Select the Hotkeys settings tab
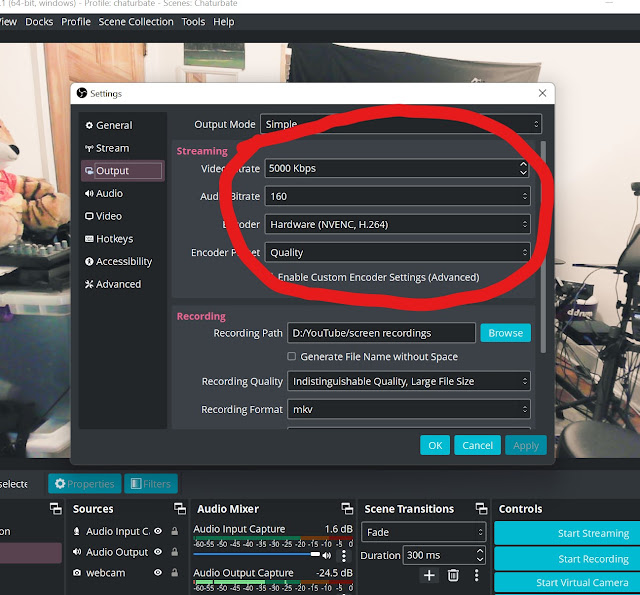The height and width of the screenshot is (595, 640). pyautogui.click(x=114, y=239)
